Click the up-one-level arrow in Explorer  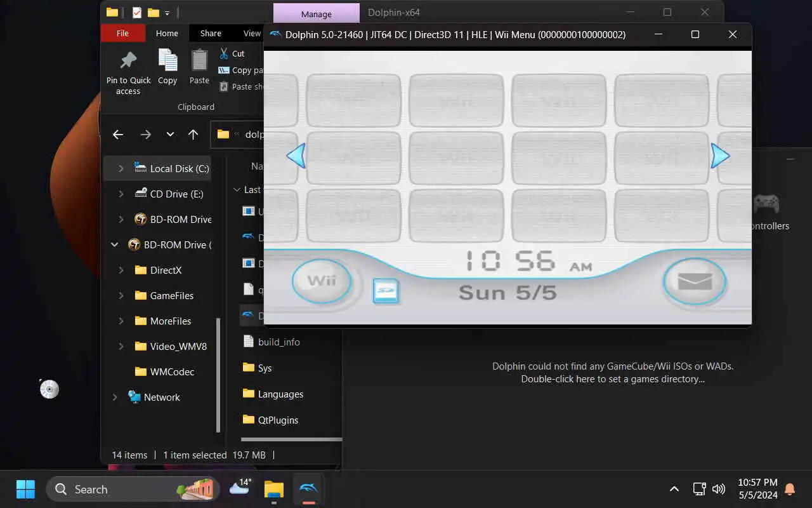[193, 134]
